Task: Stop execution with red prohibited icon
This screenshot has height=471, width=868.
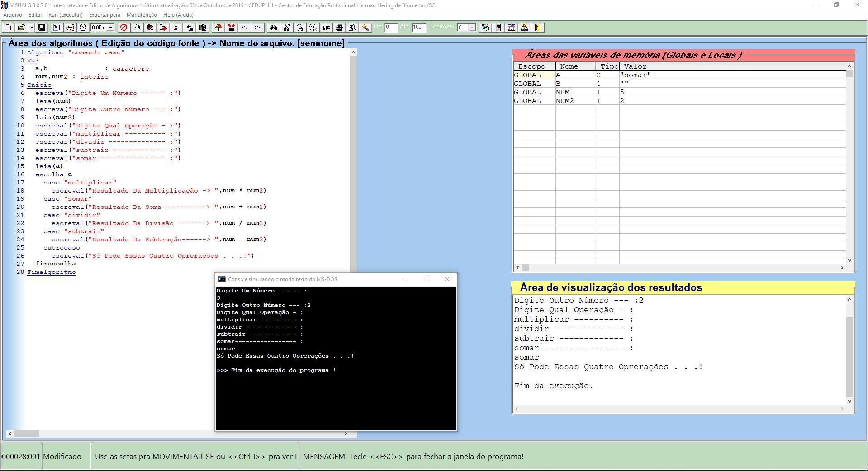Action: tap(123, 28)
